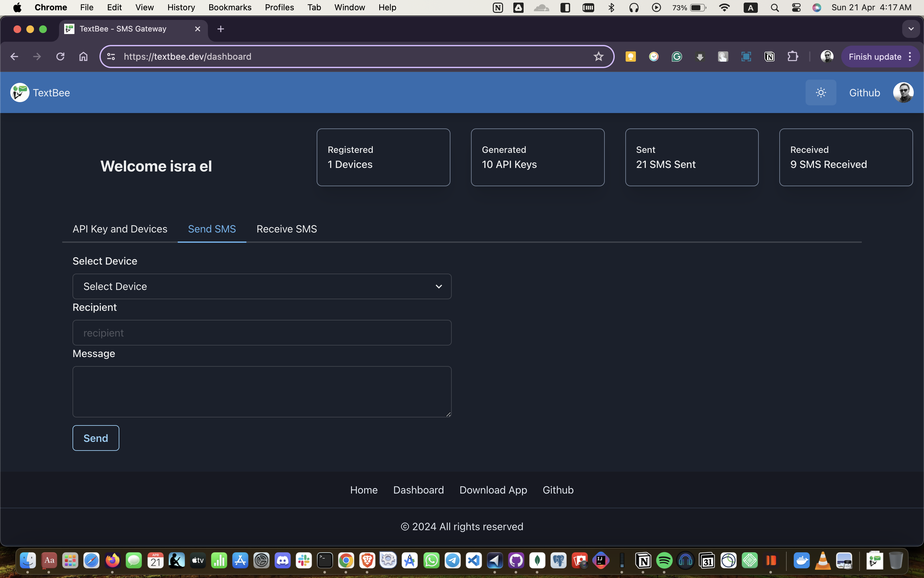Open Dashboard link in the footer
The width and height of the screenshot is (924, 578).
tap(418, 490)
